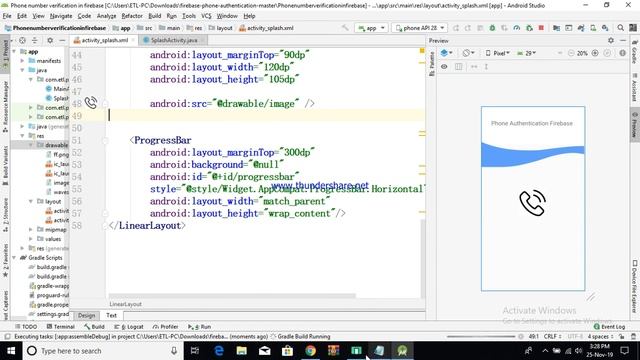Screen dimensions: 640x360
Task: Click the Make Project hammer icon
Action: pyautogui.click(x=345, y=28)
